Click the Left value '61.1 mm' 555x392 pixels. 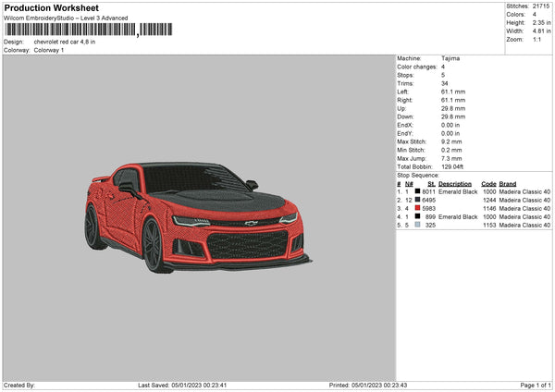coord(453,92)
